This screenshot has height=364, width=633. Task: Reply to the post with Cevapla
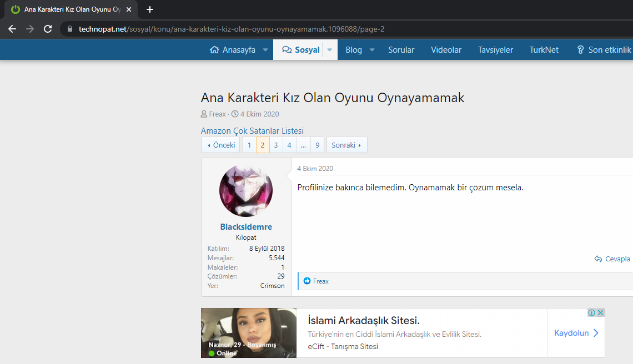(x=612, y=259)
